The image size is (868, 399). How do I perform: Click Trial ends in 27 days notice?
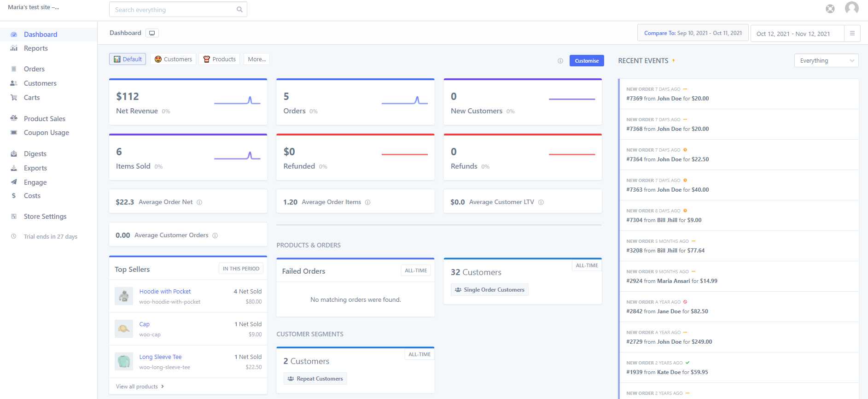click(x=51, y=236)
